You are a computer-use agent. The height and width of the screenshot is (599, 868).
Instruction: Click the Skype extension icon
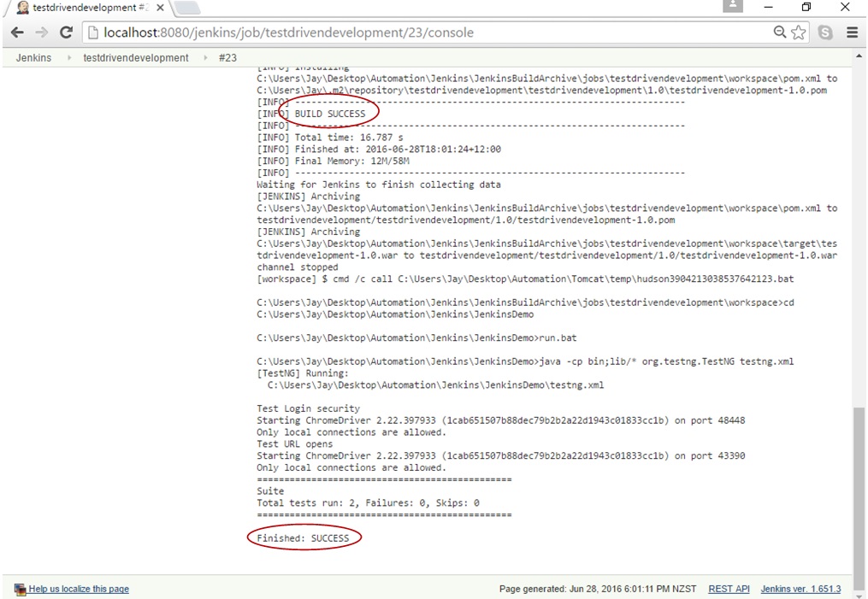click(x=825, y=32)
